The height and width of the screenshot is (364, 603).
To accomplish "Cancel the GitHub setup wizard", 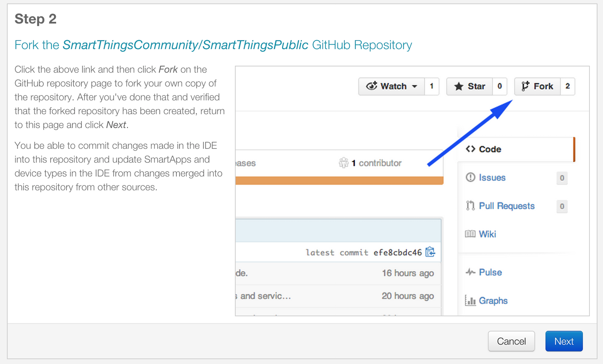I will point(511,341).
